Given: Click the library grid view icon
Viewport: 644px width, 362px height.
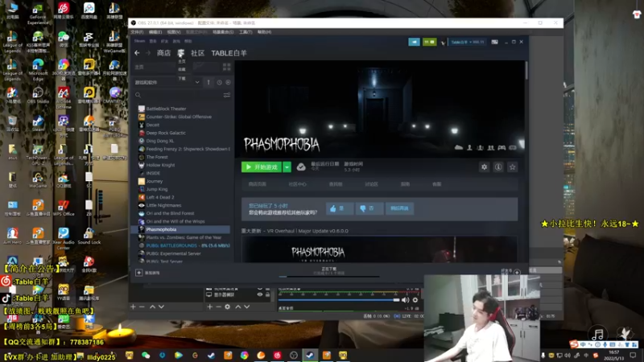Looking at the screenshot, I should pos(227,67).
